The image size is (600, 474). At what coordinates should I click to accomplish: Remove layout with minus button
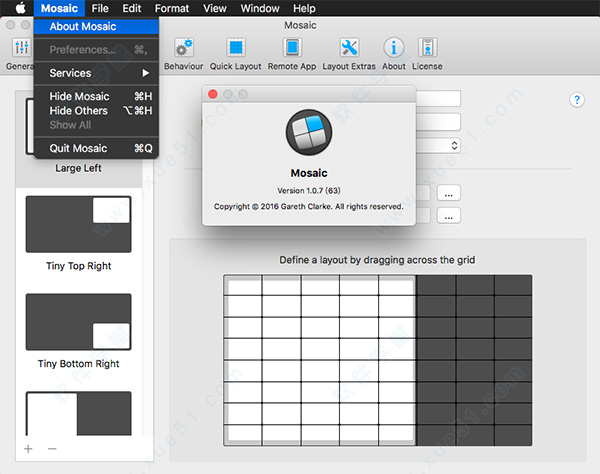(x=52, y=449)
